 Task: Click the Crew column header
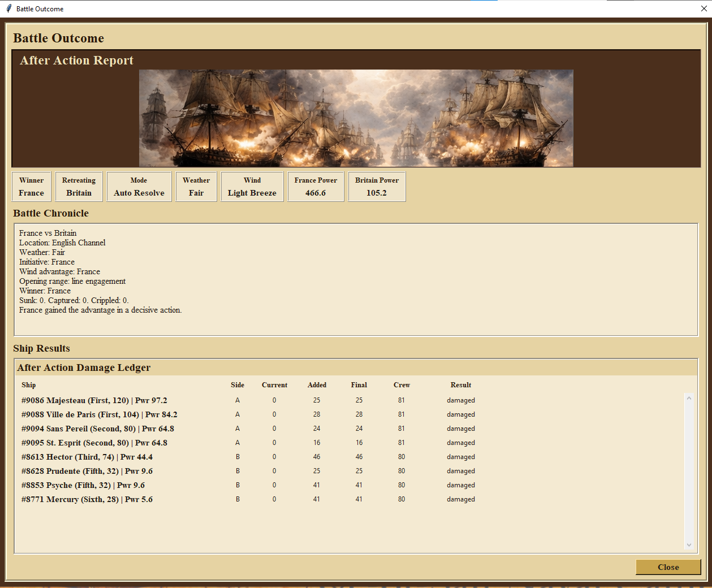pos(402,385)
